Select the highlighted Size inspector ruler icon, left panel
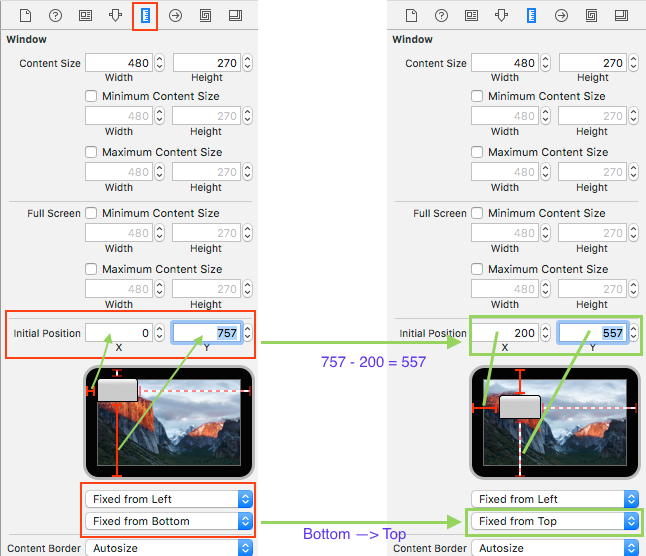The width and height of the screenshot is (646, 556). click(x=145, y=15)
